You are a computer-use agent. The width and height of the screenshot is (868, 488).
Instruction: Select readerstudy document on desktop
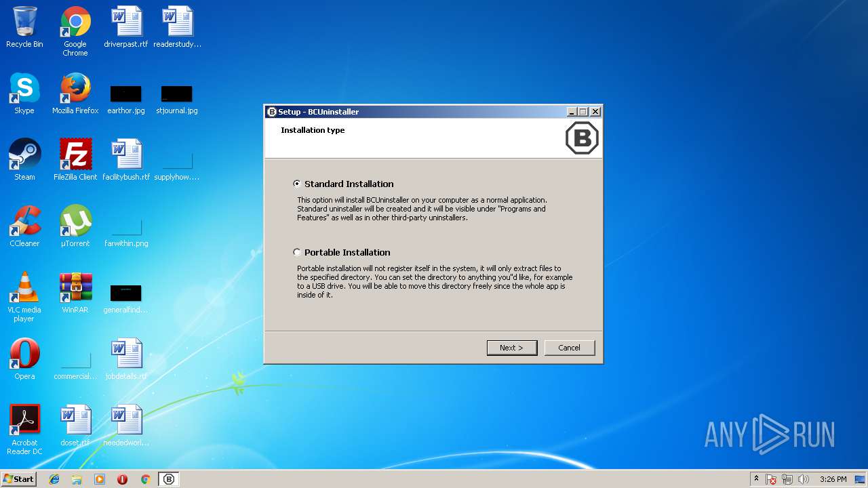point(177,27)
